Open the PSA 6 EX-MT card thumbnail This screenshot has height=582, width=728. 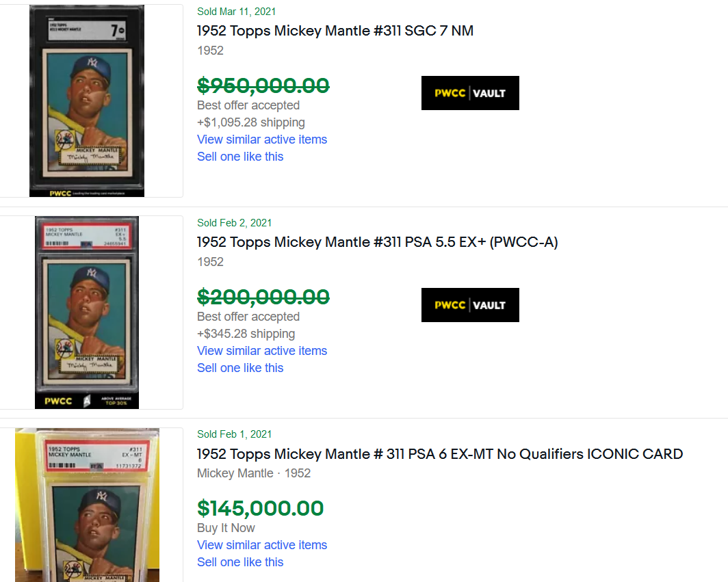coord(87,505)
